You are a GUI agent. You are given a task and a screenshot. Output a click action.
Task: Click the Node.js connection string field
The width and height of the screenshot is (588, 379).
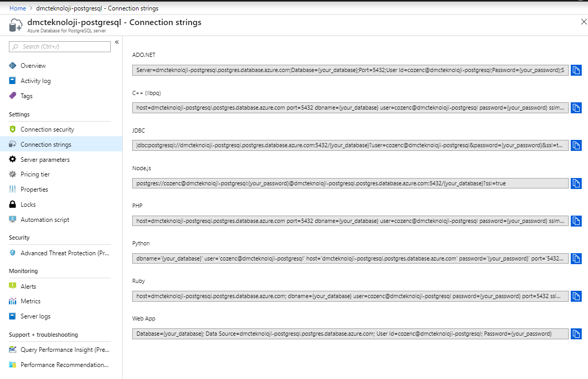pyautogui.click(x=350, y=183)
